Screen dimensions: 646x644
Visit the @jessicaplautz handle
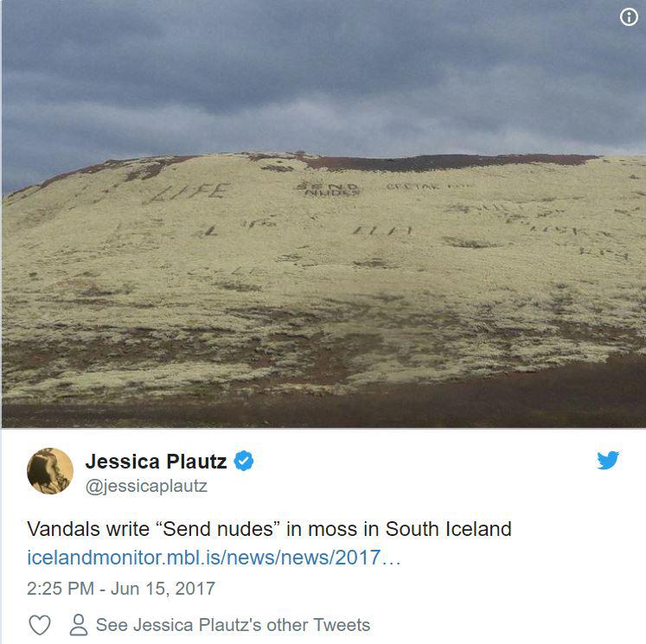(146, 487)
